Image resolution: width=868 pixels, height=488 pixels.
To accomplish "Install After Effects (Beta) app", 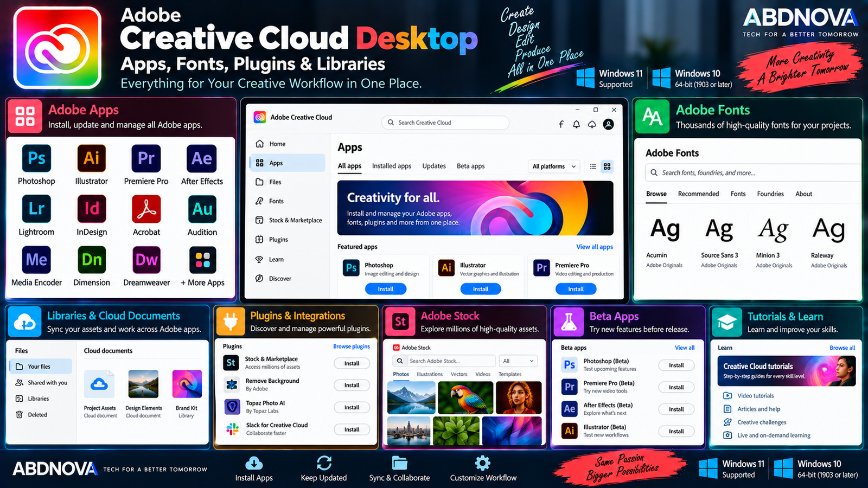I will [x=676, y=409].
